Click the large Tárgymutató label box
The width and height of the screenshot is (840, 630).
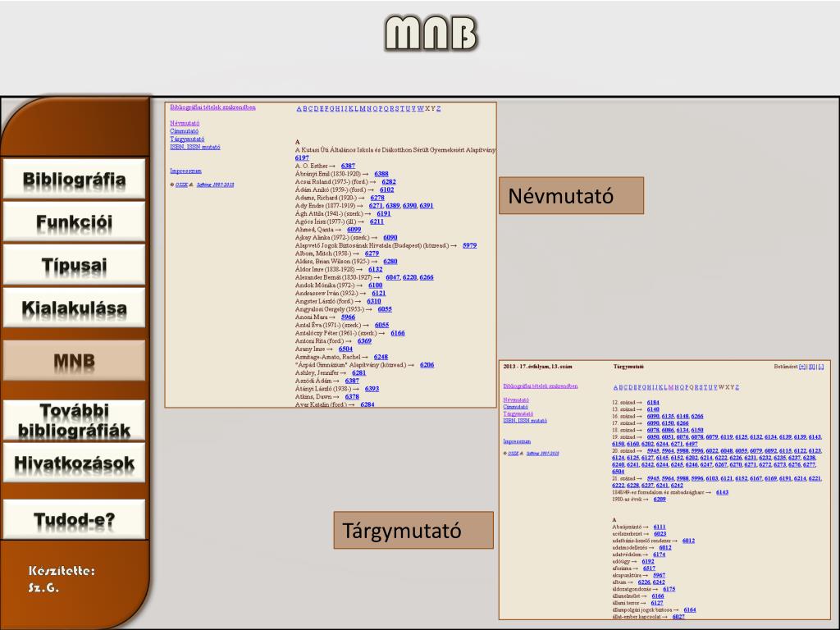pos(413,531)
